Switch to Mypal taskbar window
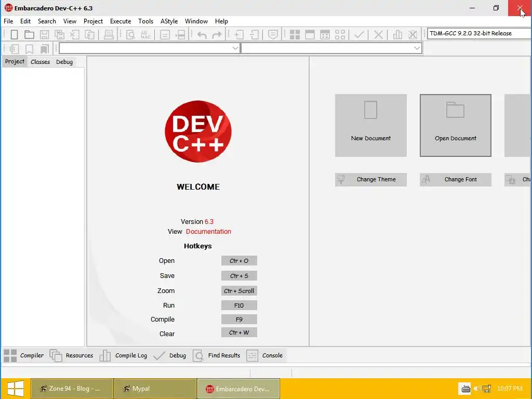 155,389
